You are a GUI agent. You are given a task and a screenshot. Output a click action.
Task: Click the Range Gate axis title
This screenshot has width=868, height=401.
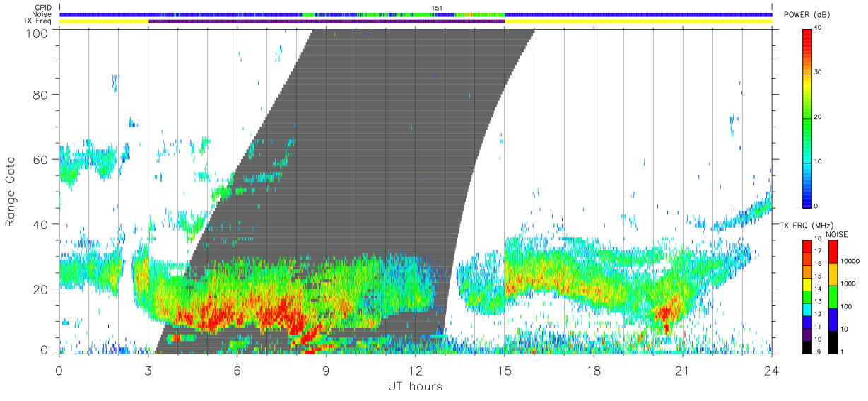coord(11,190)
